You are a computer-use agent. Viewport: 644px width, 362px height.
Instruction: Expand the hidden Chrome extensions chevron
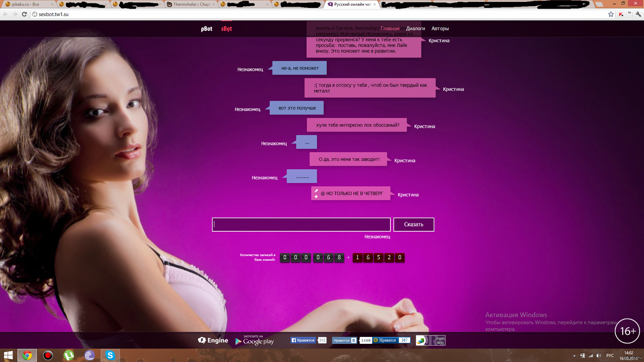(x=630, y=13)
